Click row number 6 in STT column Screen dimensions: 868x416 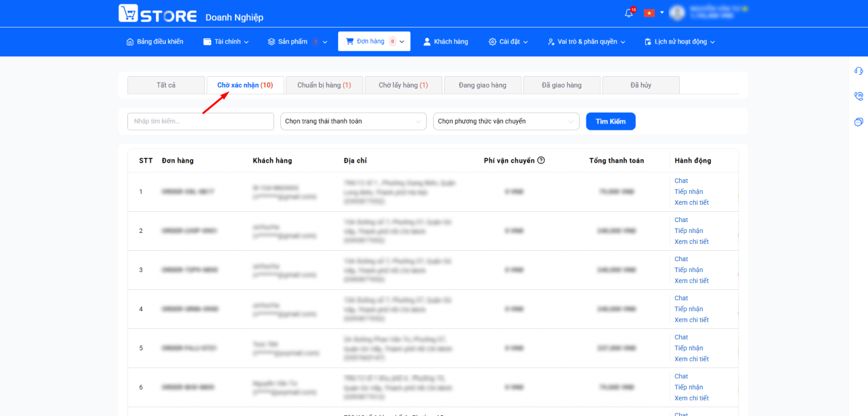[x=141, y=387]
